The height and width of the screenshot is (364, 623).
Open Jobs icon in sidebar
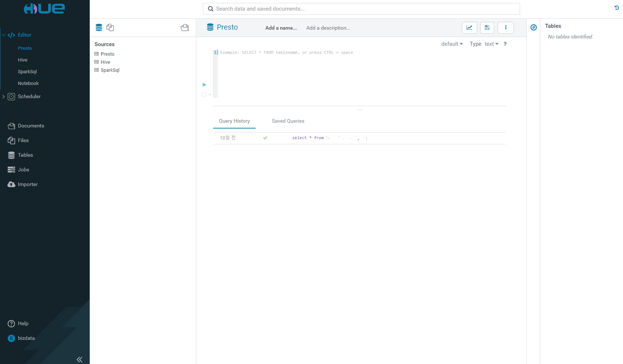11,170
